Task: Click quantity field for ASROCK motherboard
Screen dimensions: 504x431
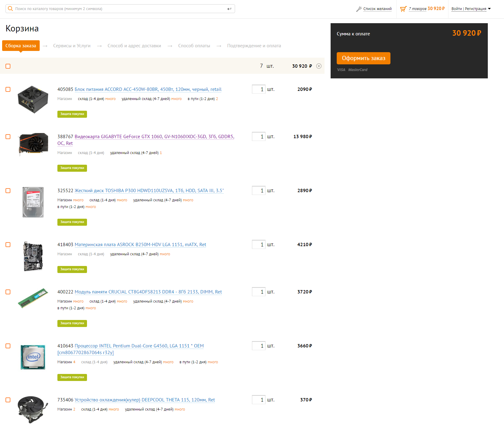Action: 259,245
